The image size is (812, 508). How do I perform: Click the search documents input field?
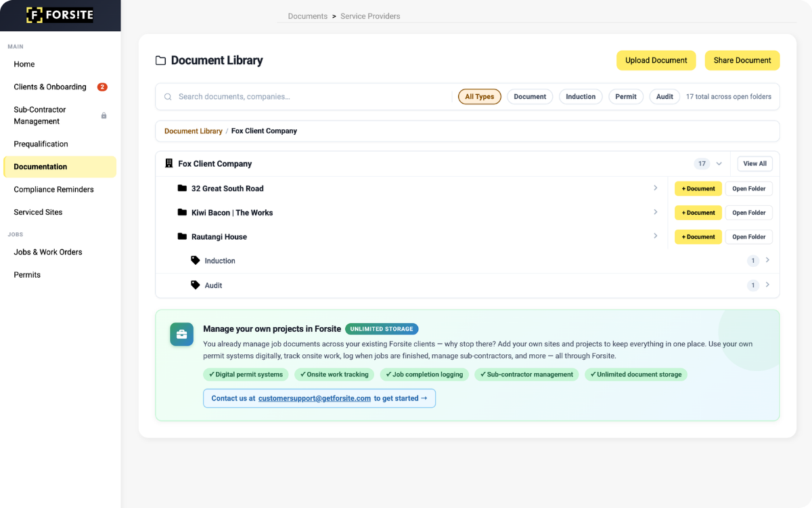[x=311, y=97]
